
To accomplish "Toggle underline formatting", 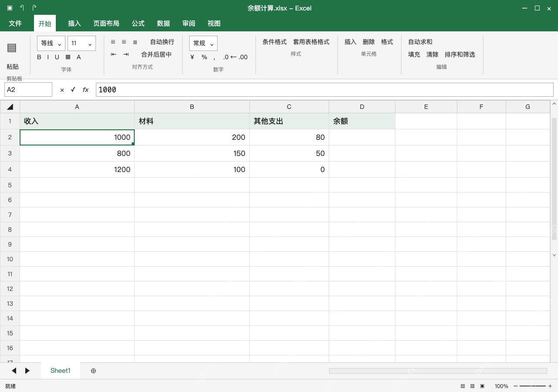I will pyautogui.click(x=57, y=57).
